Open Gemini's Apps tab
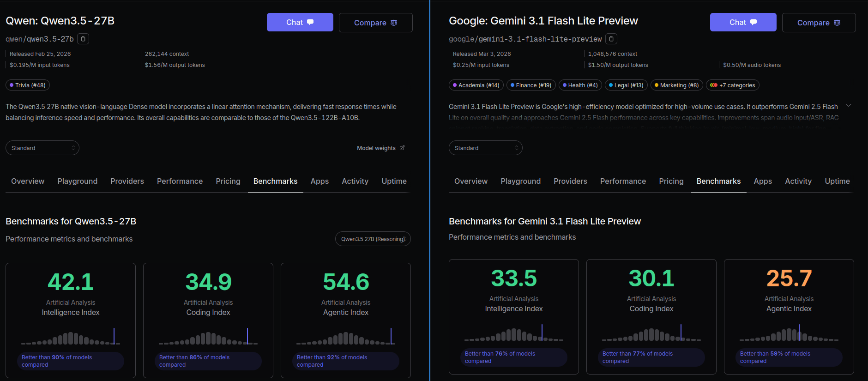This screenshot has width=868, height=381. [x=763, y=181]
